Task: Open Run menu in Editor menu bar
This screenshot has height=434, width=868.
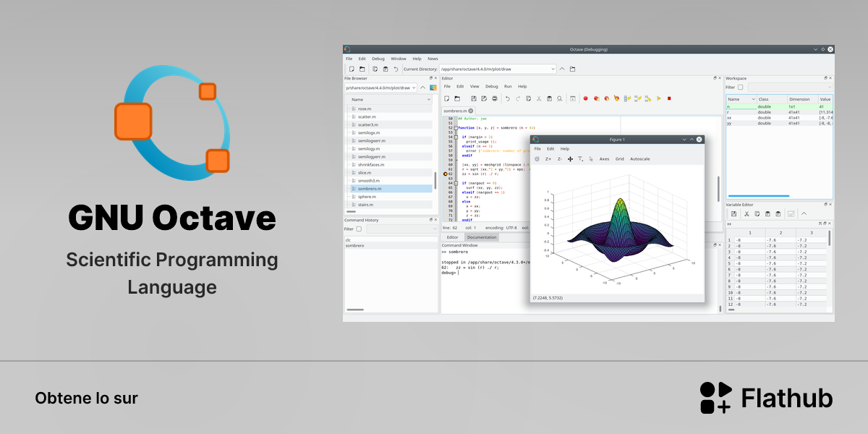Action: tap(508, 86)
